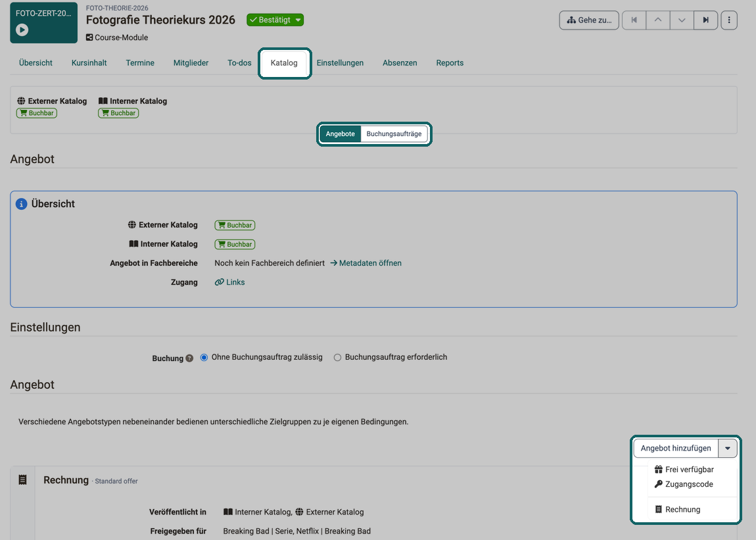Image resolution: width=756 pixels, height=540 pixels.
Task: Click Buchbar badge in Übersicht Interner Katalog row
Action: click(x=235, y=244)
